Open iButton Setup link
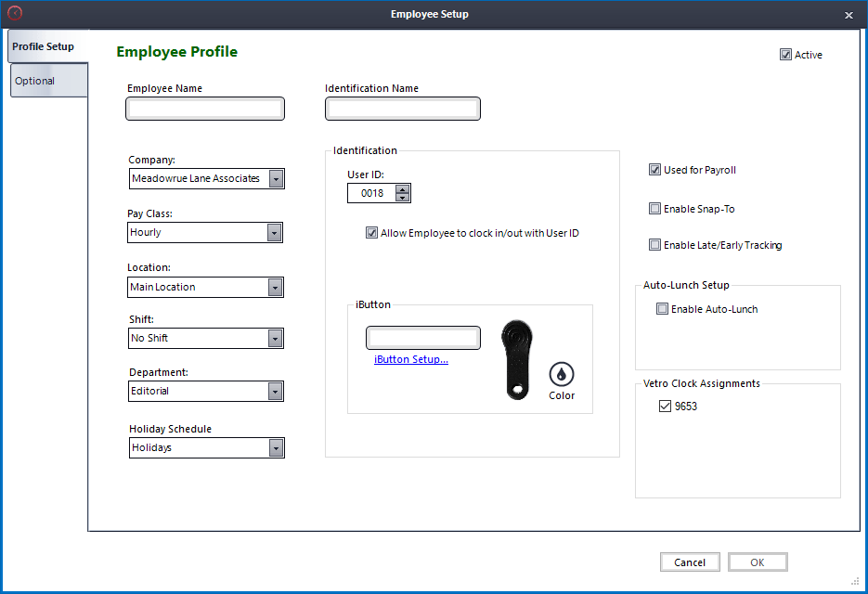This screenshot has height=594, width=868. (410, 359)
